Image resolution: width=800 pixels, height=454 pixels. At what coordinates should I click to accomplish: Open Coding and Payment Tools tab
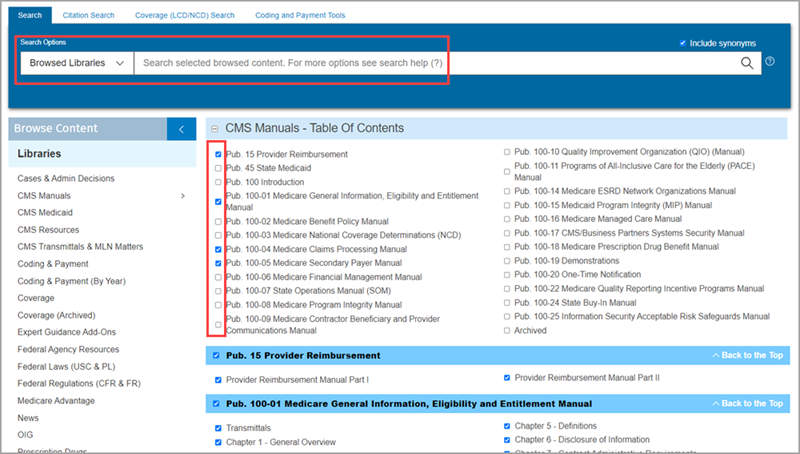pyautogui.click(x=300, y=15)
